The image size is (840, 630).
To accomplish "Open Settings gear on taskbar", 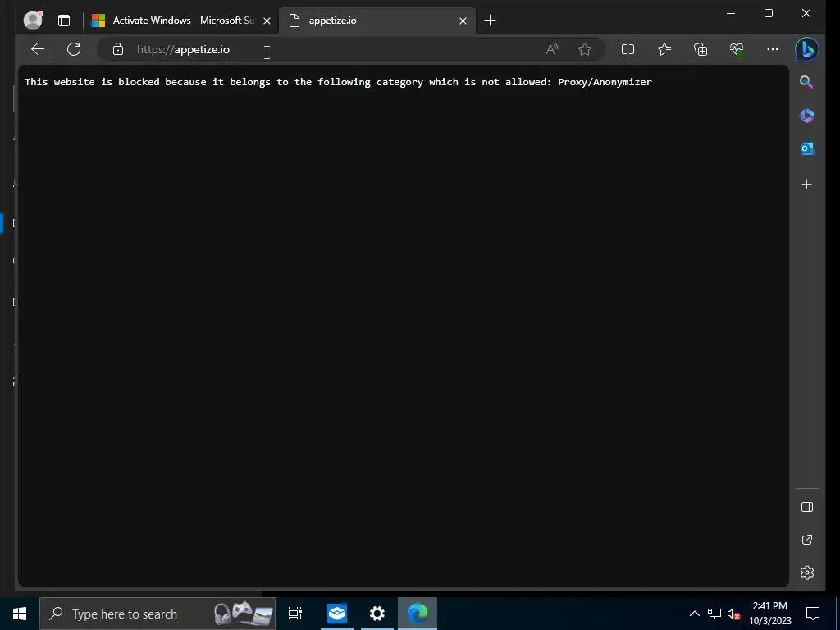I will (377, 614).
